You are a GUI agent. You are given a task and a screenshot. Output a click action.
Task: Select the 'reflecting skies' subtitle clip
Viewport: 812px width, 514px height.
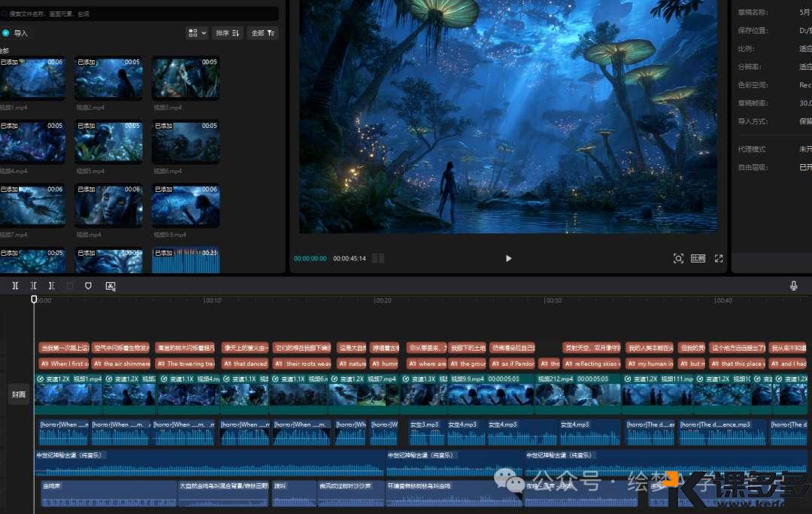[x=592, y=363]
